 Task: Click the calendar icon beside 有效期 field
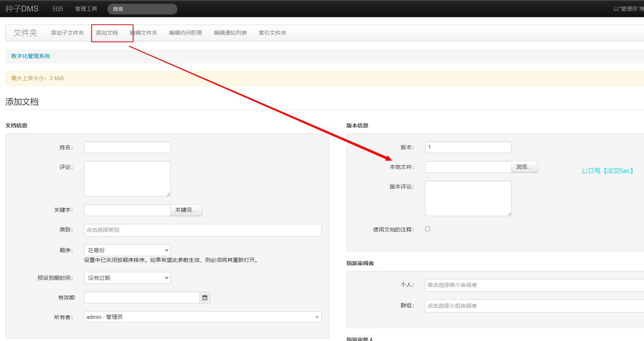(x=205, y=298)
